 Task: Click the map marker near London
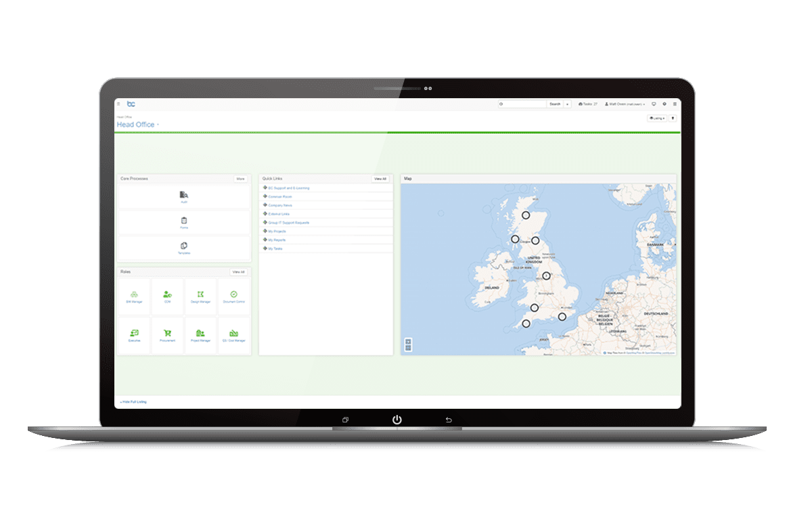(562, 316)
